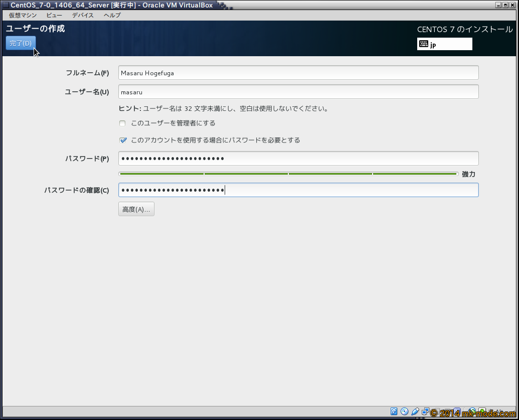Click the USB device status icon
The image size is (519, 420).
pos(415,411)
